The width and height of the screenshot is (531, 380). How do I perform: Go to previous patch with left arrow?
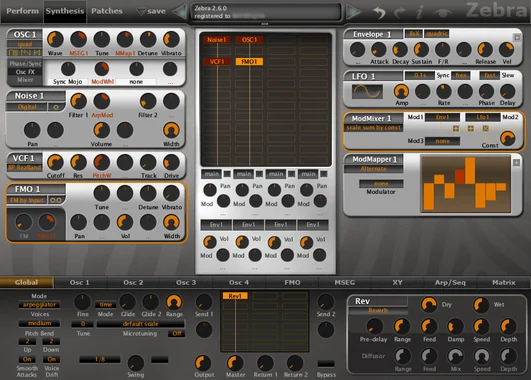pos(179,12)
